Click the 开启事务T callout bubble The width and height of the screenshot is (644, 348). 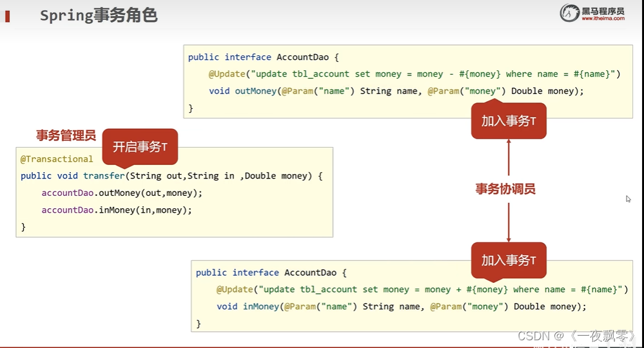140,147
